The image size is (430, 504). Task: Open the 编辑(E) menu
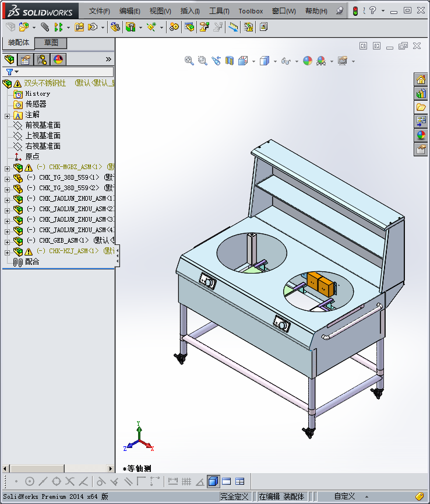[x=130, y=11]
